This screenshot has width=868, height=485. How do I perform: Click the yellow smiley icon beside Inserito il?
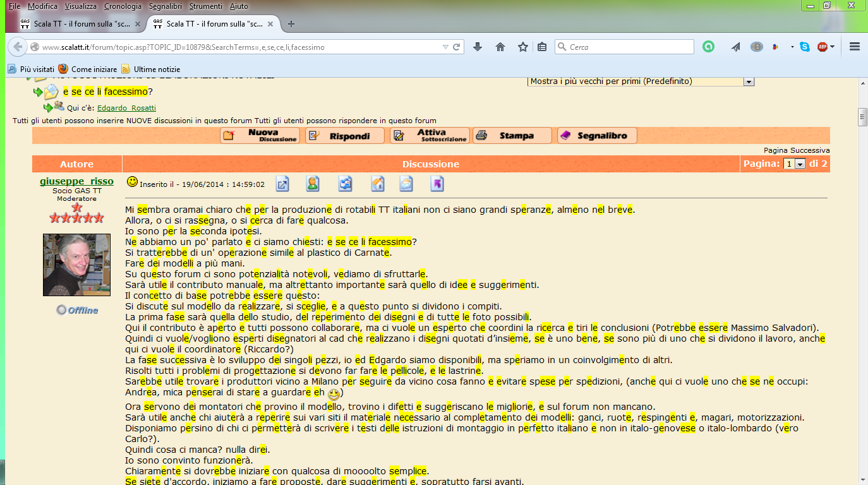pyautogui.click(x=132, y=182)
